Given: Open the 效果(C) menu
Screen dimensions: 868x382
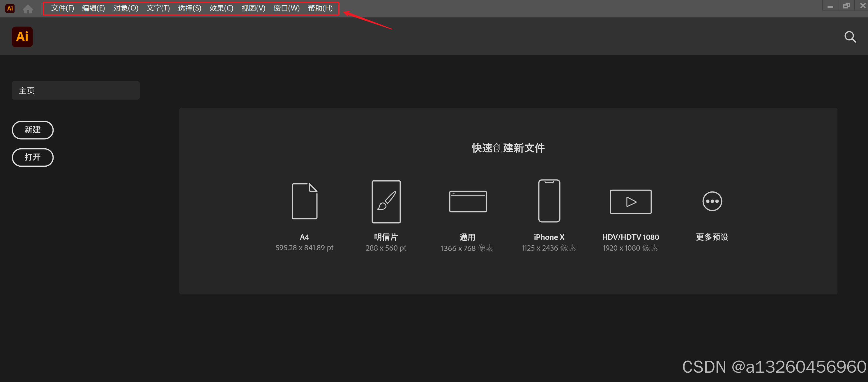Looking at the screenshot, I should pyautogui.click(x=221, y=8).
